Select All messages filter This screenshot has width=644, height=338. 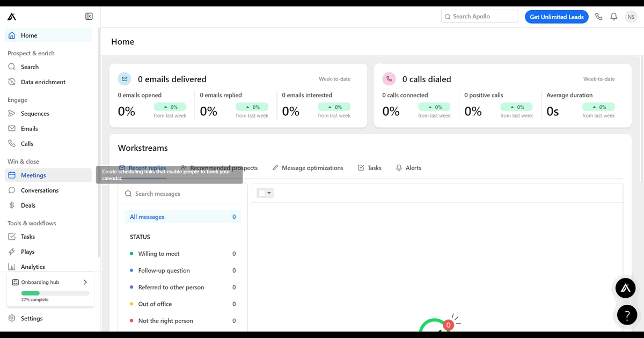tap(182, 217)
